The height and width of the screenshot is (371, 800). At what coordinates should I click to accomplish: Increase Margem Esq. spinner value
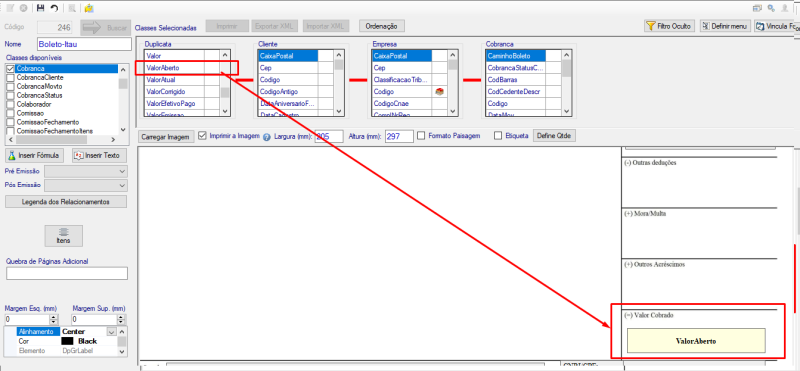(x=54, y=317)
